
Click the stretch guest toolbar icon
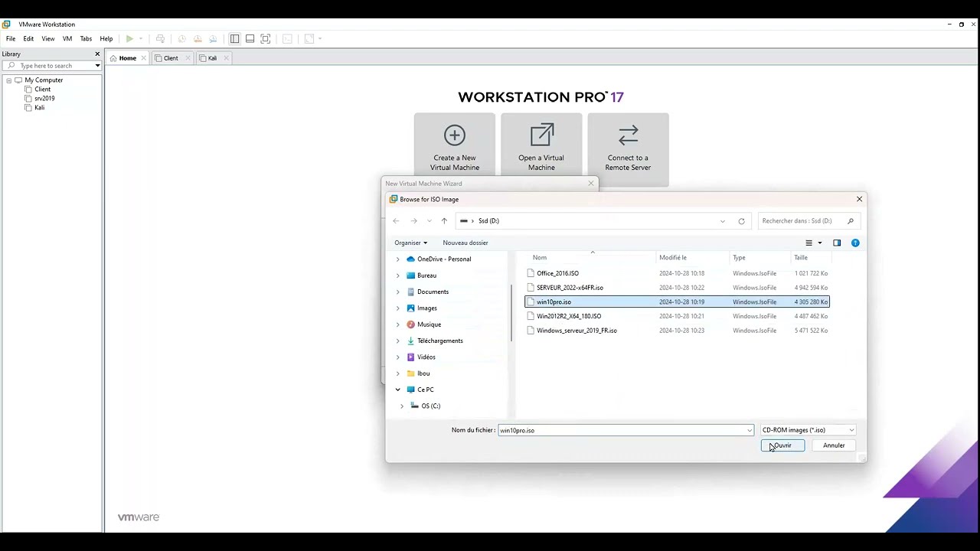pyautogui.click(x=309, y=38)
